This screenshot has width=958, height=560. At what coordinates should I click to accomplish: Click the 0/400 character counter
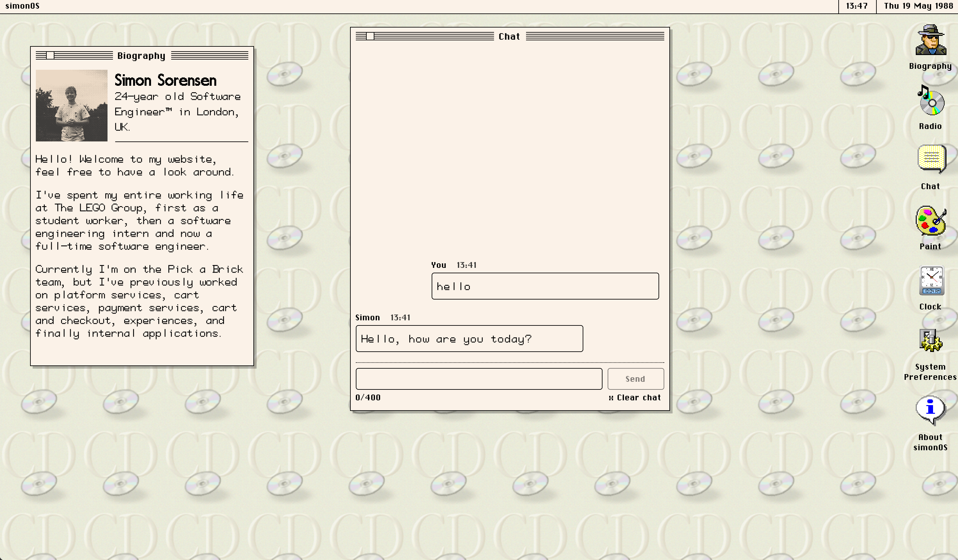tap(368, 398)
